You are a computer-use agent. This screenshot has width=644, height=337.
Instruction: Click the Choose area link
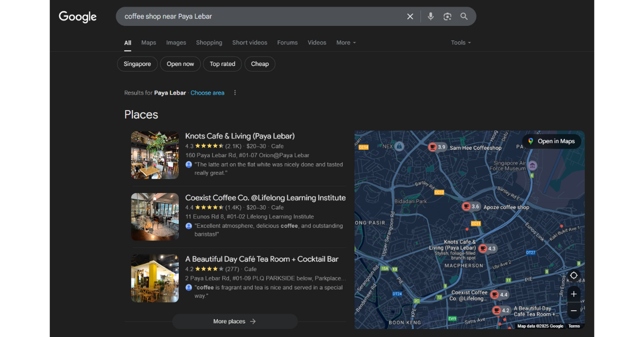pyautogui.click(x=207, y=93)
